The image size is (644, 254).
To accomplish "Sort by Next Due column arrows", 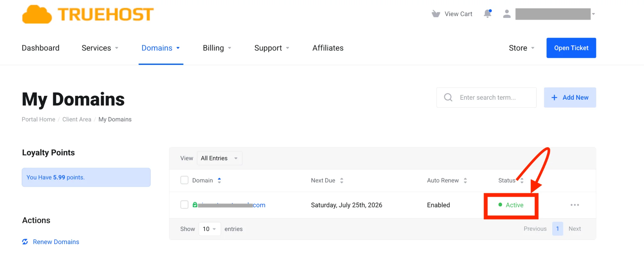I will tap(342, 181).
